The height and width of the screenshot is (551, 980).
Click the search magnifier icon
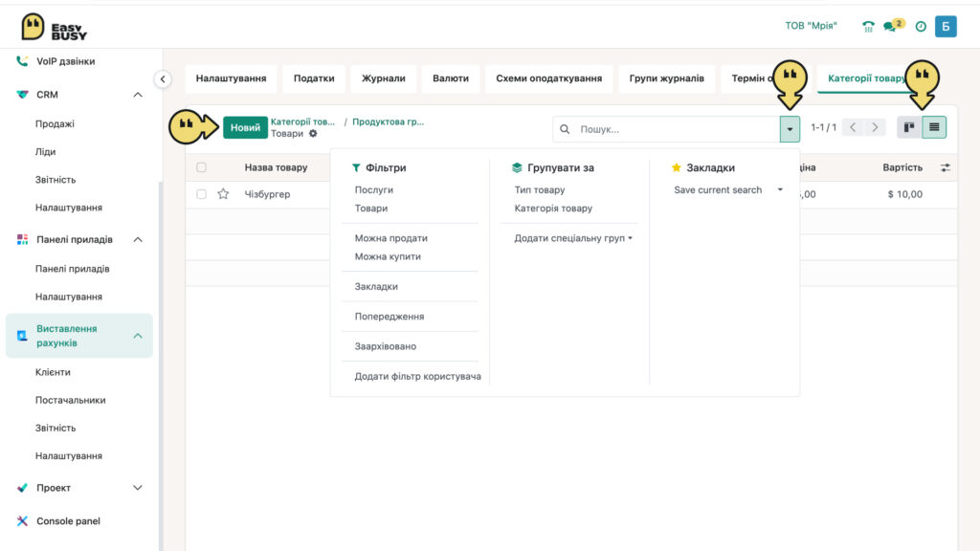(x=565, y=129)
